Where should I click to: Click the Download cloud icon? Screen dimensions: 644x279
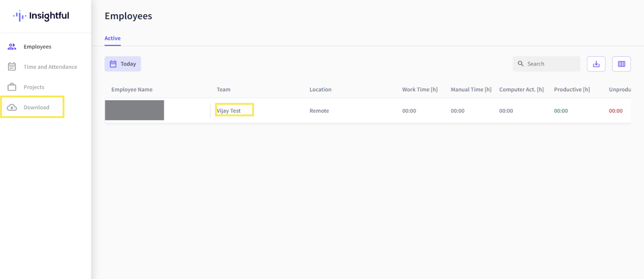12,107
